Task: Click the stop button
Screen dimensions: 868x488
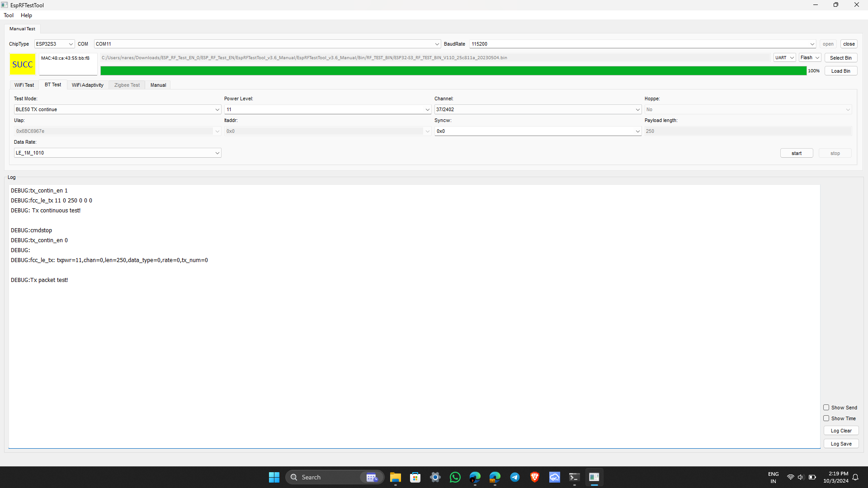Action: point(835,153)
